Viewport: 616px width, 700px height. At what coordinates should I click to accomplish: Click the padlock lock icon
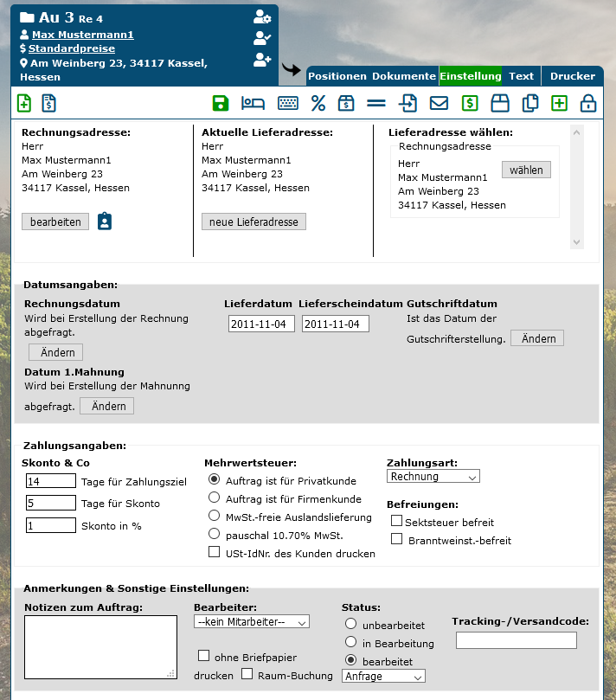pos(588,104)
